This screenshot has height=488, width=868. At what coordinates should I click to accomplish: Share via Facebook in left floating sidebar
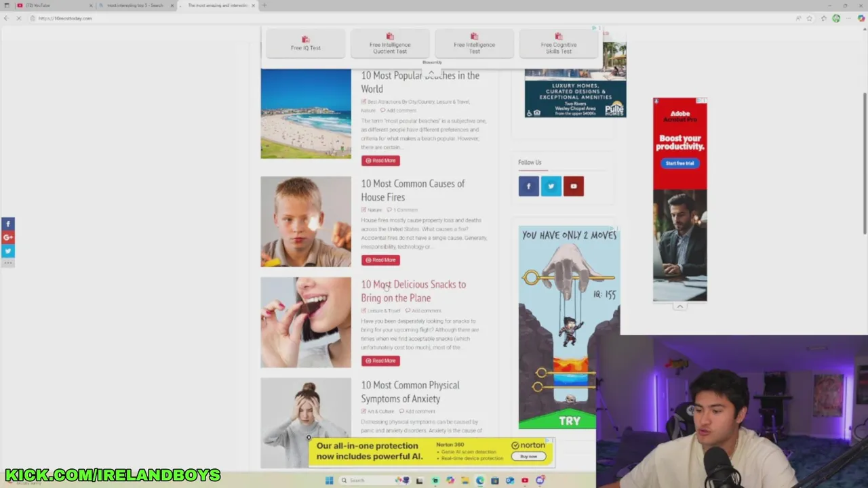(8, 224)
